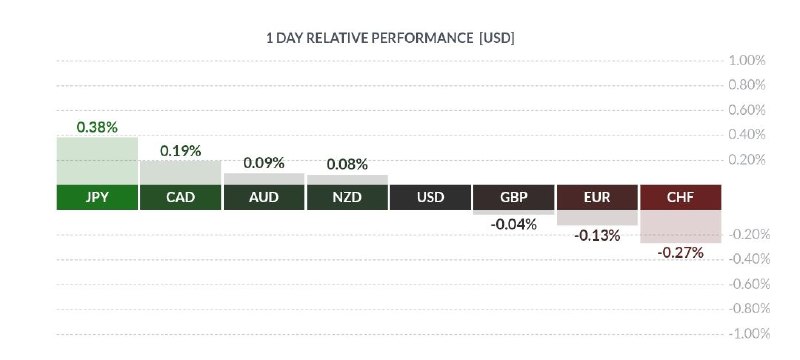800x360 pixels.
Task: Click the USD base currency box
Action: (431, 197)
